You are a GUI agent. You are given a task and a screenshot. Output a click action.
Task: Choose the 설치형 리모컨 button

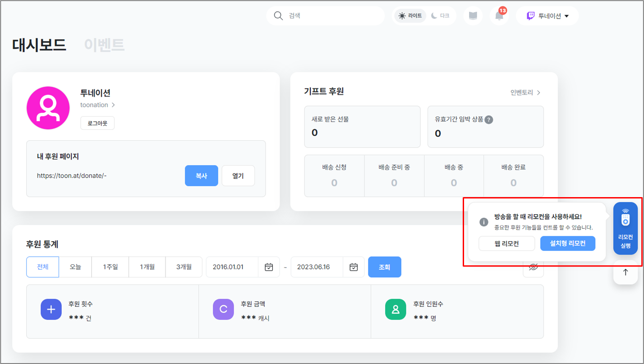tap(568, 244)
